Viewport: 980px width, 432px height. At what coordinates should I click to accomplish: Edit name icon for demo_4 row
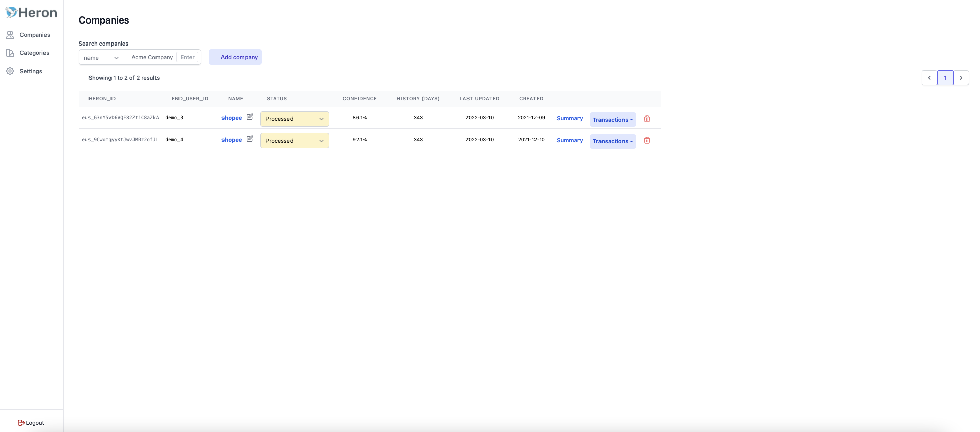coord(250,139)
